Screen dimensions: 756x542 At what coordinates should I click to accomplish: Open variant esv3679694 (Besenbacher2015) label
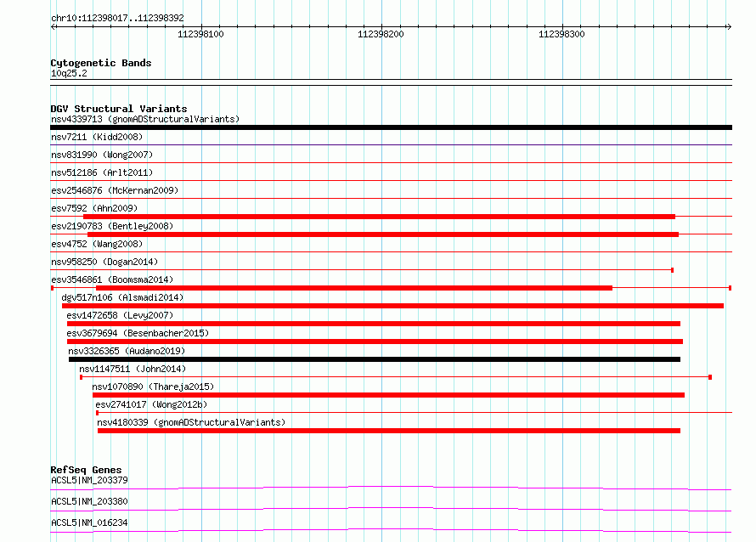pos(138,333)
